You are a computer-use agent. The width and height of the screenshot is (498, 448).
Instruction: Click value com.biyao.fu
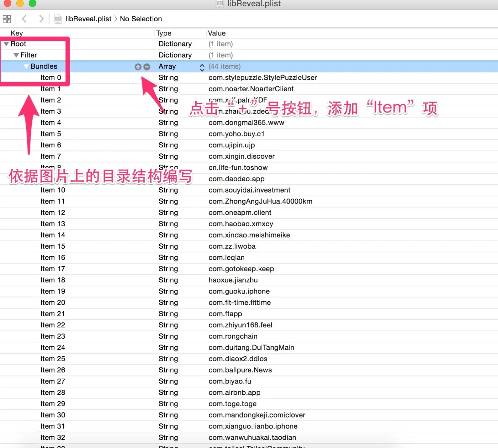click(x=230, y=382)
